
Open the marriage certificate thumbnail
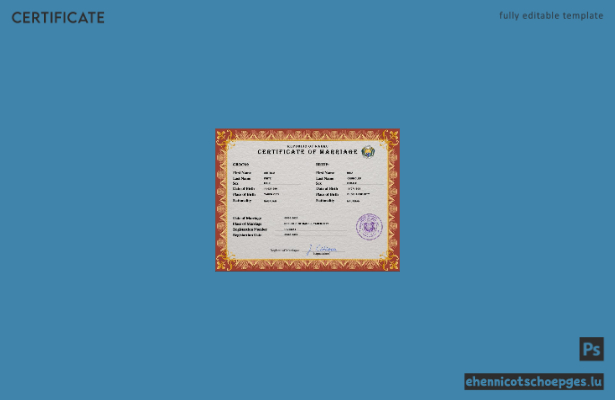click(308, 200)
